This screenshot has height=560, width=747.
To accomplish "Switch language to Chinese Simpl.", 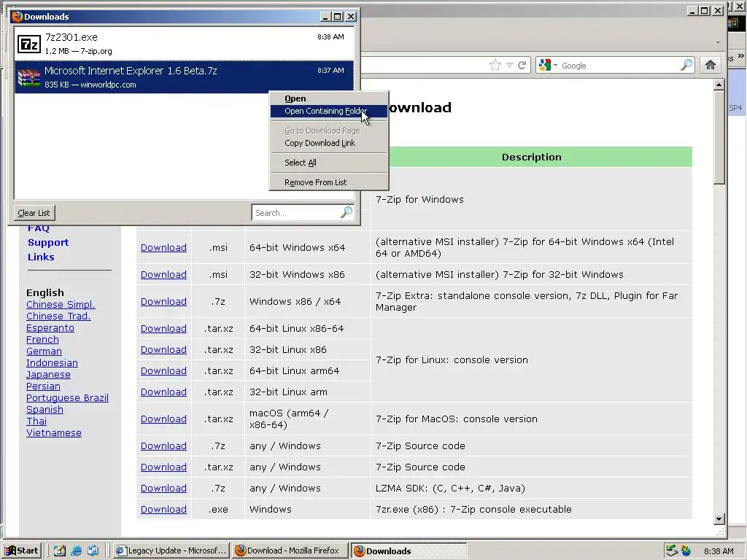I will pyautogui.click(x=61, y=304).
